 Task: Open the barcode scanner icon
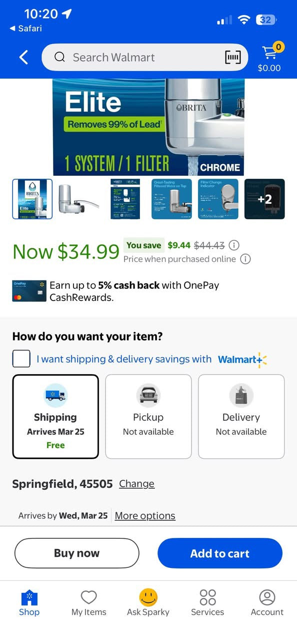pyautogui.click(x=232, y=58)
